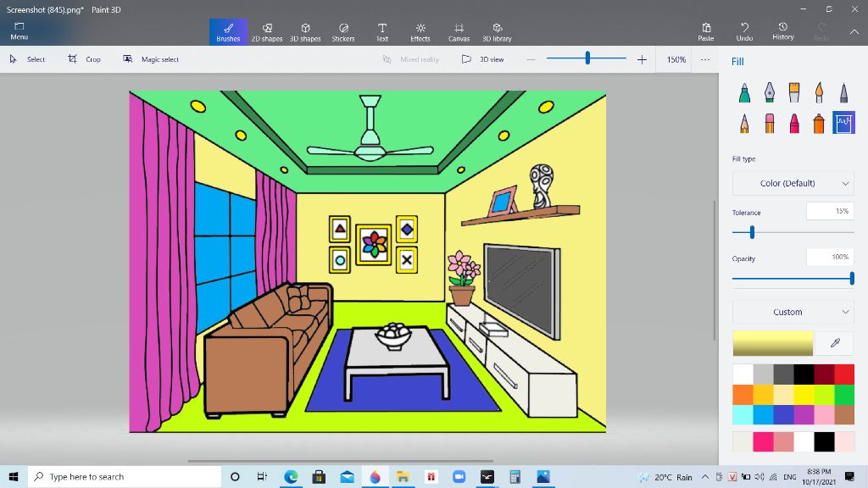Open the 2D shapes tab
The height and width of the screenshot is (488, 868).
coord(267,32)
